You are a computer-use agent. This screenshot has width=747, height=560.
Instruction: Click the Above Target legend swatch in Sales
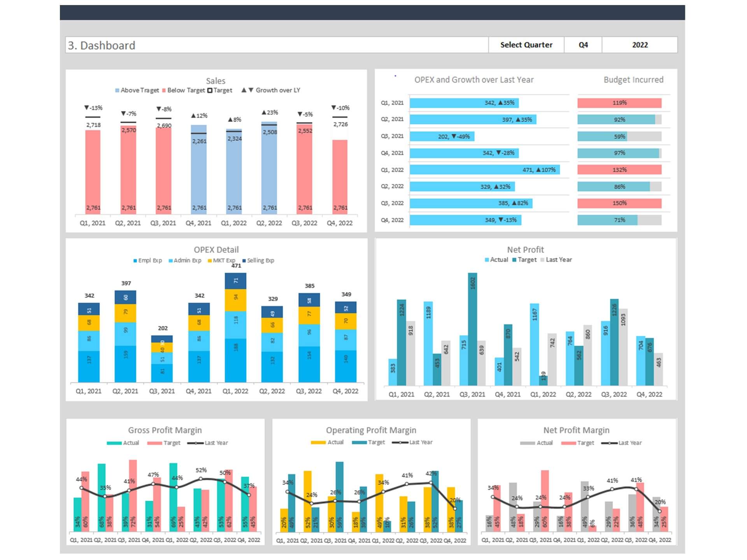(x=117, y=90)
